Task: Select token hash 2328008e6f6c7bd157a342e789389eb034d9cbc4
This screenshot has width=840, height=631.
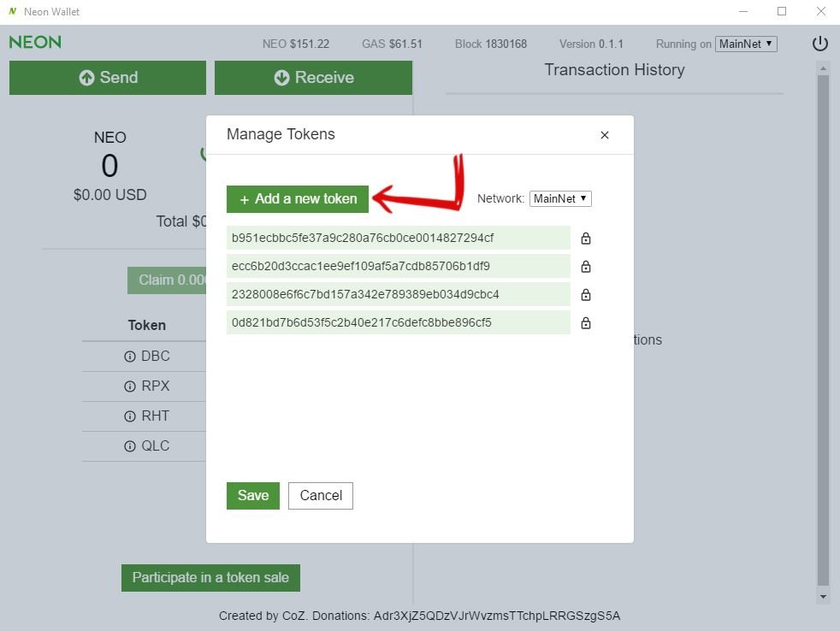Action: coord(398,294)
